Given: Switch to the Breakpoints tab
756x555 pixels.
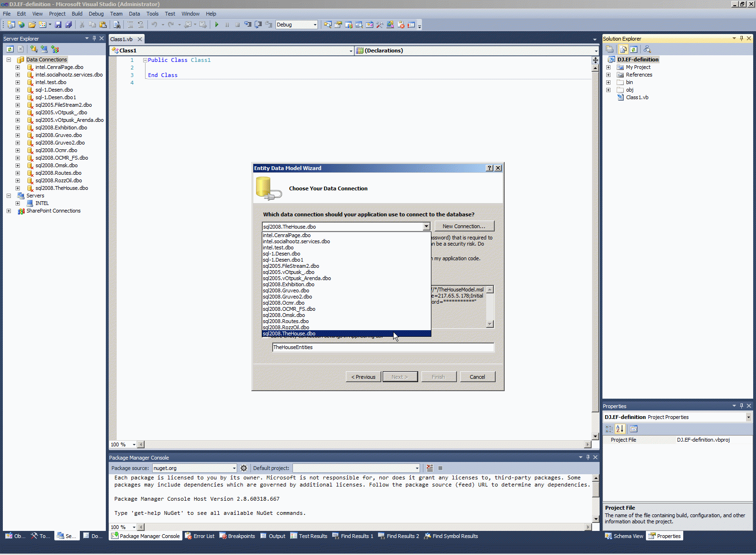Looking at the screenshot, I should (237, 536).
